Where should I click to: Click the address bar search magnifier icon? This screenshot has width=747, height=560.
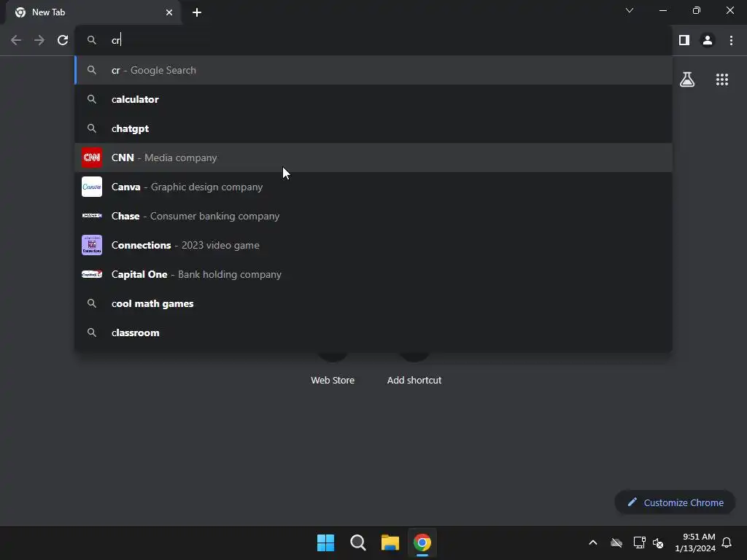[91, 41]
